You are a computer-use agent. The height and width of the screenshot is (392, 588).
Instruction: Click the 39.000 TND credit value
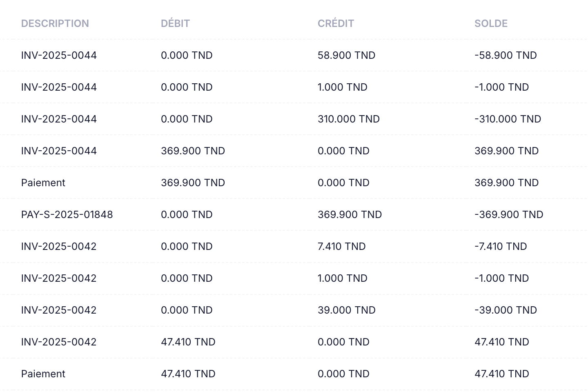346,310
